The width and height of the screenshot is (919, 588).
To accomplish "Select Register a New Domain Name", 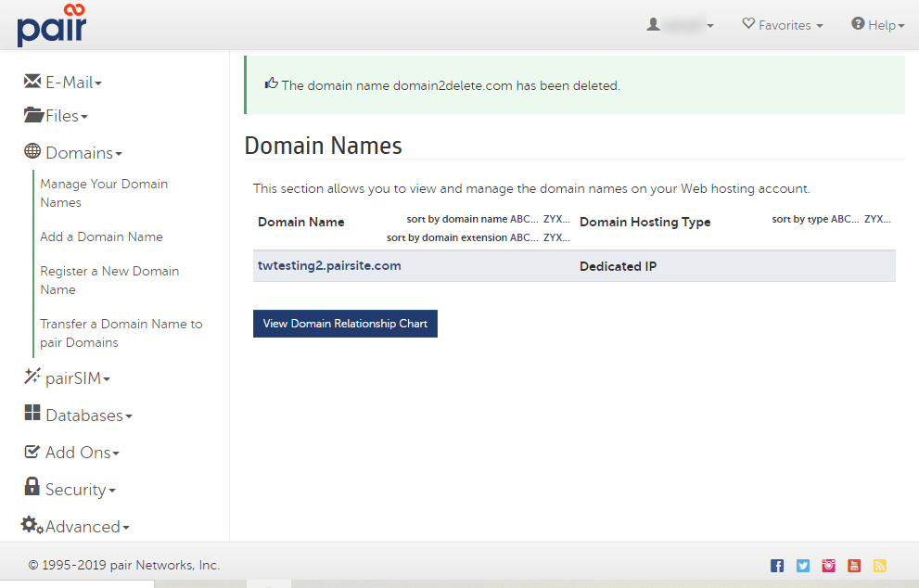I will tap(109, 280).
